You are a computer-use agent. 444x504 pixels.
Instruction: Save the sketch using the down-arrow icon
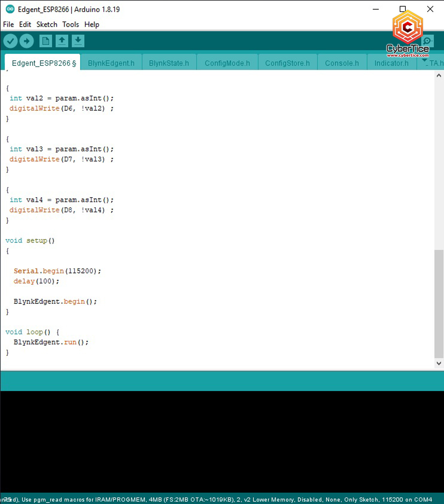coord(78,41)
